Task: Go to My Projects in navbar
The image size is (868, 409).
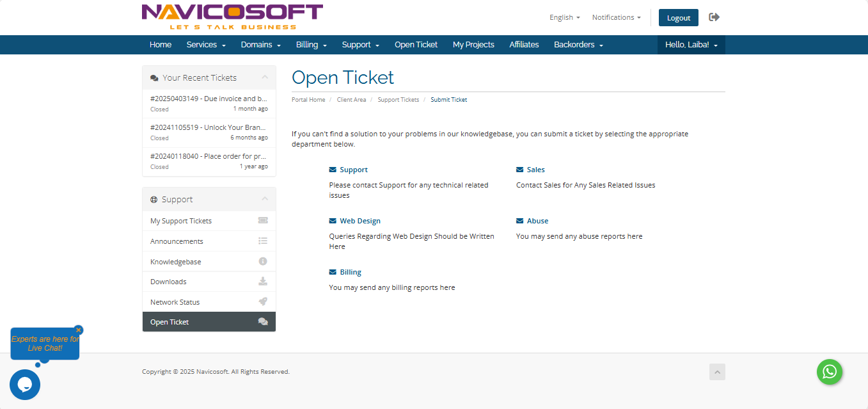Action: click(x=473, y=45)
